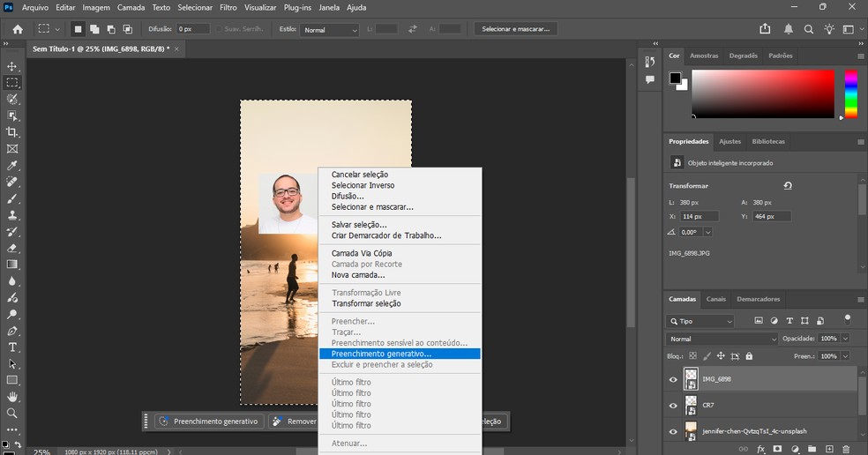The height and width of the screenshot is (455, 868).
Task: Click the lock all layer icon
Action: [x=749, y=356]
